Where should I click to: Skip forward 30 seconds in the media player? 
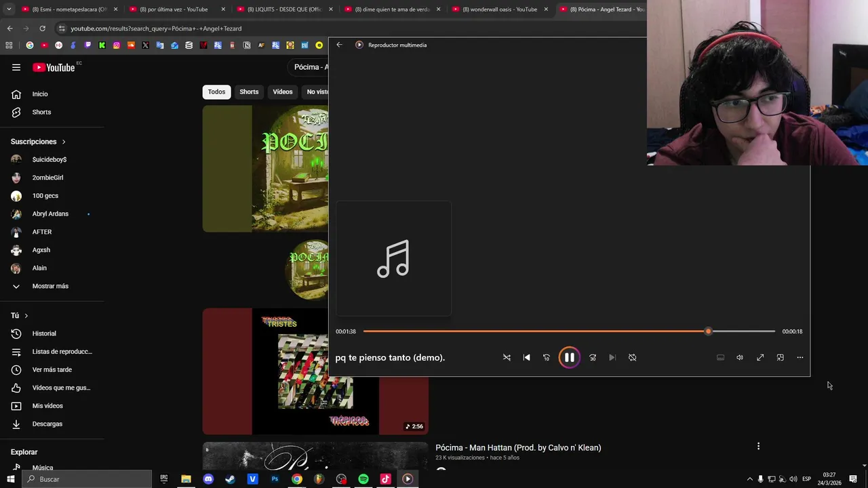pyautogui.click(x=593, y=357)
